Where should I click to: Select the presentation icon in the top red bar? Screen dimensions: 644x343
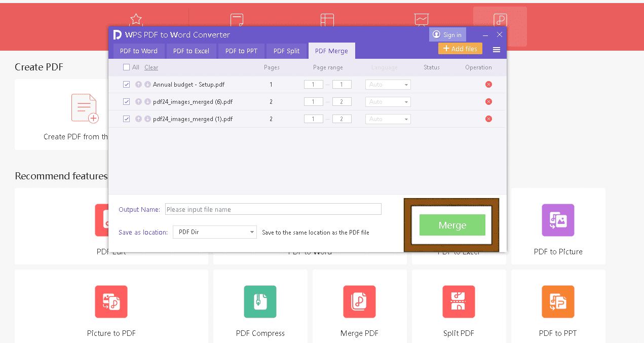click(422, 19)
